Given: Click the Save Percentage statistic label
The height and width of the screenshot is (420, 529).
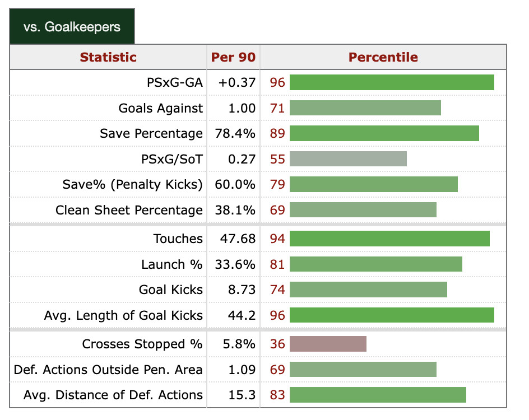Looking at the screenshot, I should coord(151,133).
